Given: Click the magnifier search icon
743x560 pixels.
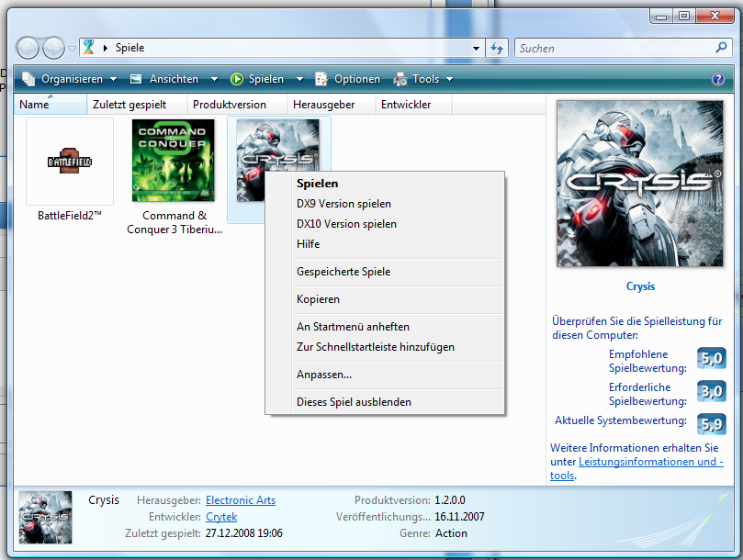Looking at the screenshot, I should click(x=721, y=48).
